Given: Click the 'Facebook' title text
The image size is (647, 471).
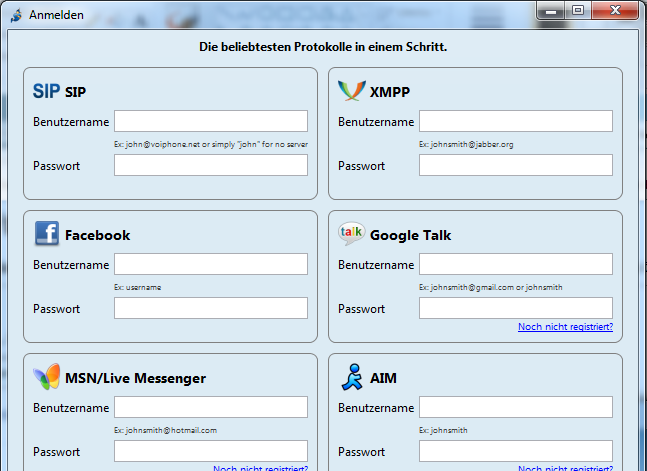Looking at the screenshot, I should 97,235.
